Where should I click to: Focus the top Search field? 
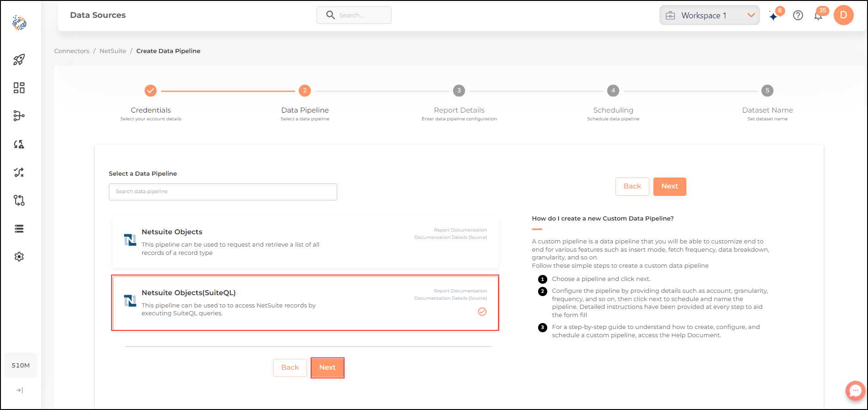354,15
